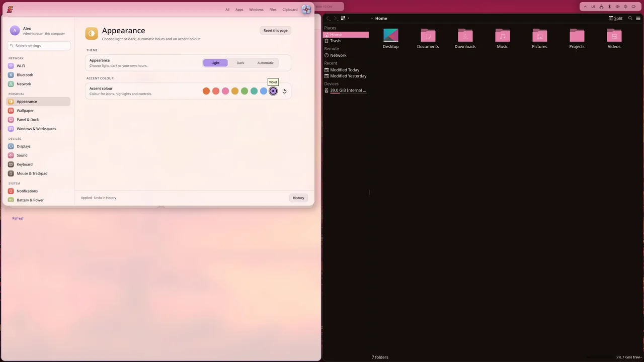Viewport: 644px width, 362px height.
Task: Open the Music folder in the file manager
Action: 502,39
